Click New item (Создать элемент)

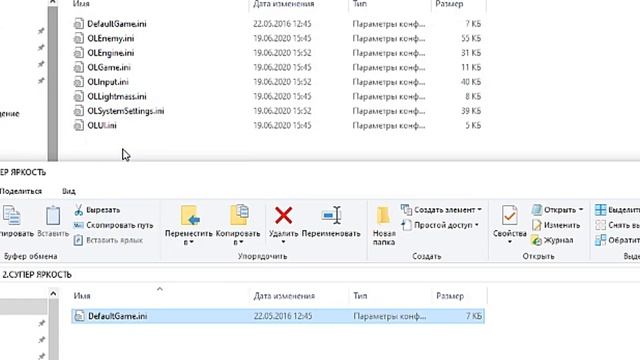coord(441,210)
